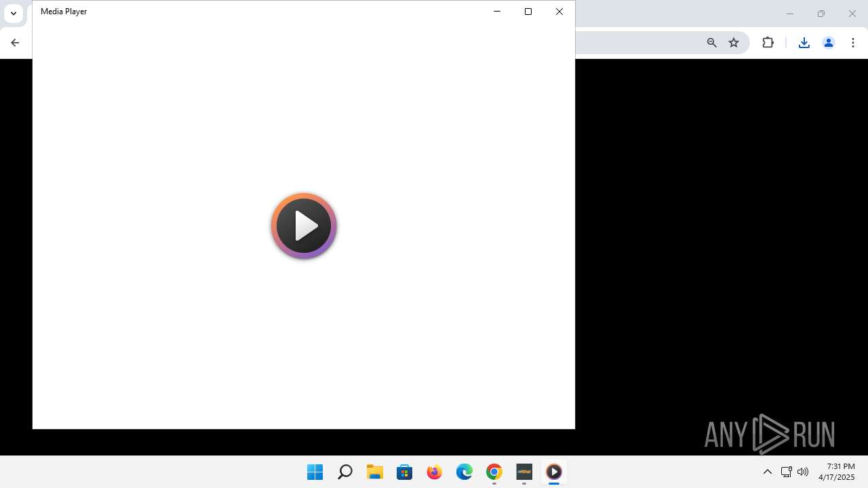Screen dimensions: 868x488
Task: Minimize the Chrome window
Action: tap(790, 14)
